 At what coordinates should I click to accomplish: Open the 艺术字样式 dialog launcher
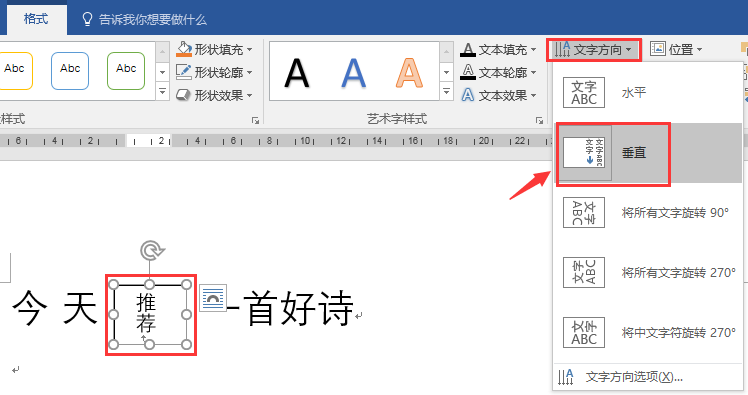(540, 121)
